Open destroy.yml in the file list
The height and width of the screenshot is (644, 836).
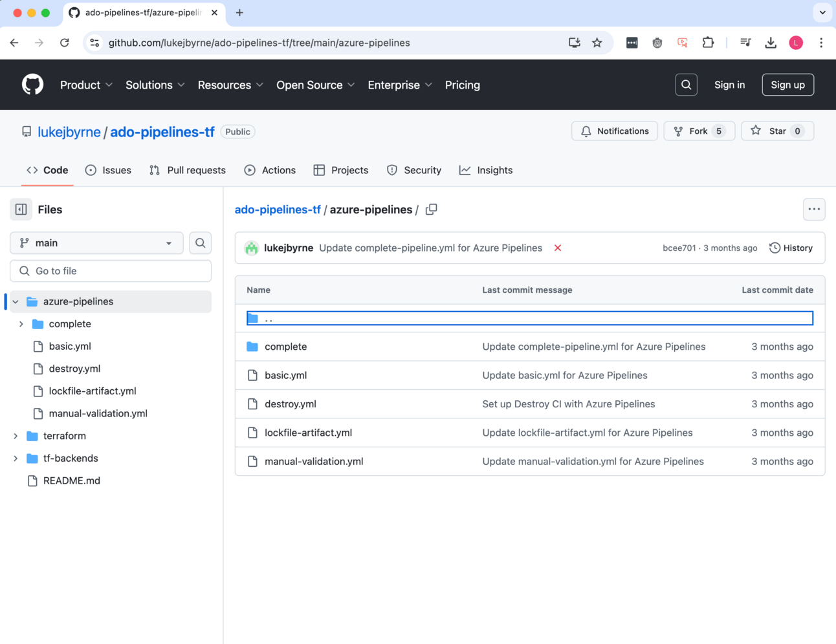pos(290,404)
